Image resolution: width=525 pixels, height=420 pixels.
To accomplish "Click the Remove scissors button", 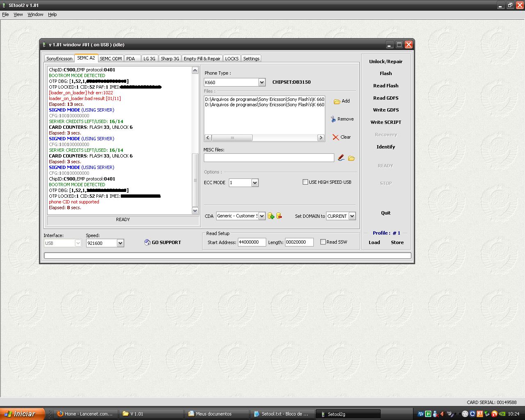I will [x=342, y=119].
